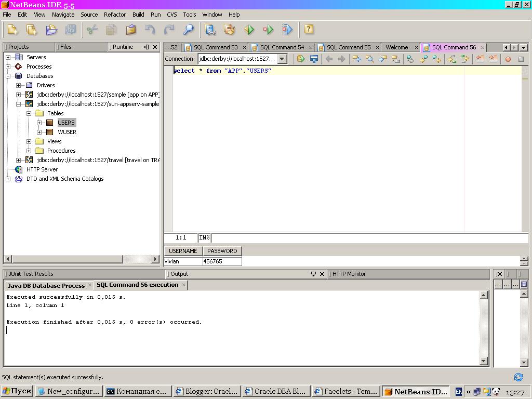Click the Paste clipboard icon
The width and height of the screenshot is (532, 399).
coord(131,30)
